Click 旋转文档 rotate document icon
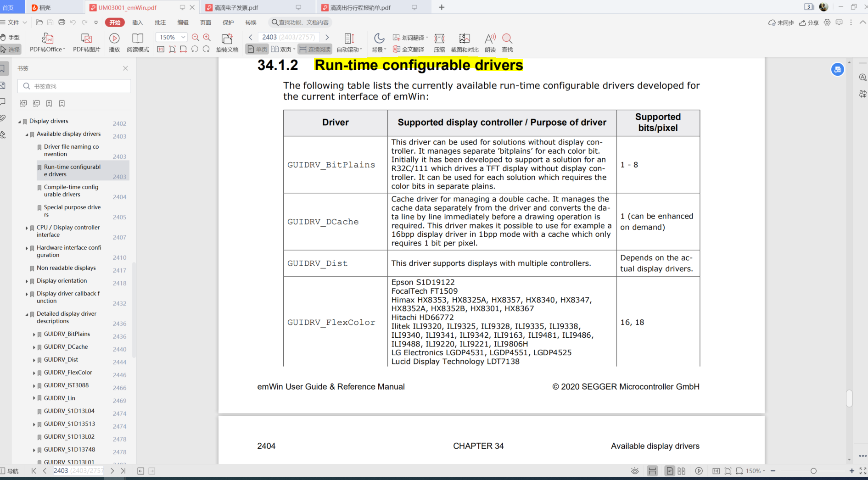This screenshot has width=868, height=480. (227, 43)
